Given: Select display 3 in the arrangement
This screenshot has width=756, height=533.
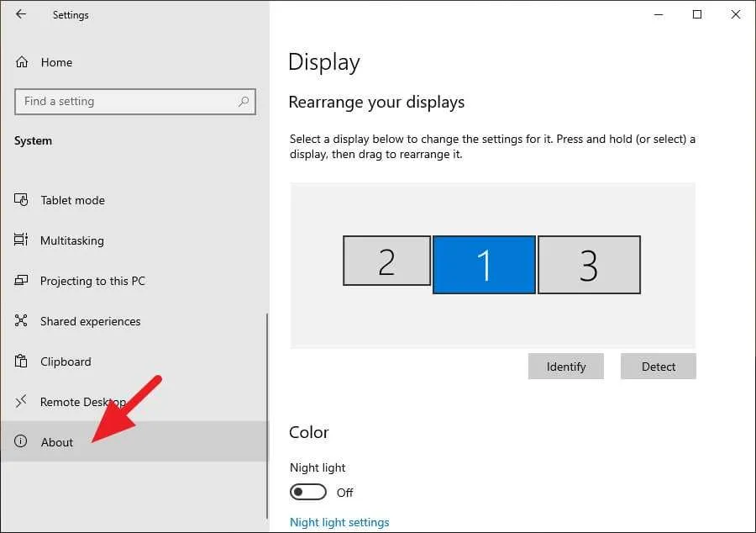Looking at the screenshot, I should [x=589, y=264].
